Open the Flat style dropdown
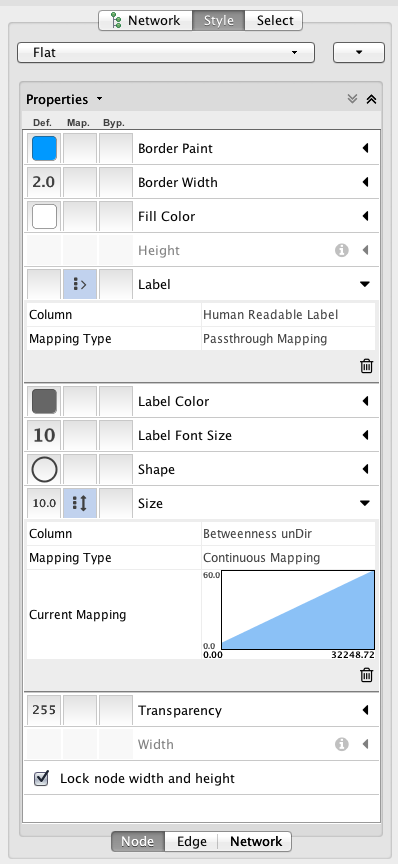Viewport: 398px width, 864px height. (x=166, y=53)
